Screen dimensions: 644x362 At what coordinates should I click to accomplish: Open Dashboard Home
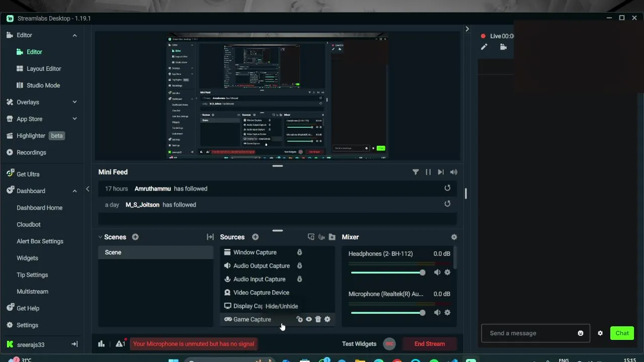tap(40, 208)
